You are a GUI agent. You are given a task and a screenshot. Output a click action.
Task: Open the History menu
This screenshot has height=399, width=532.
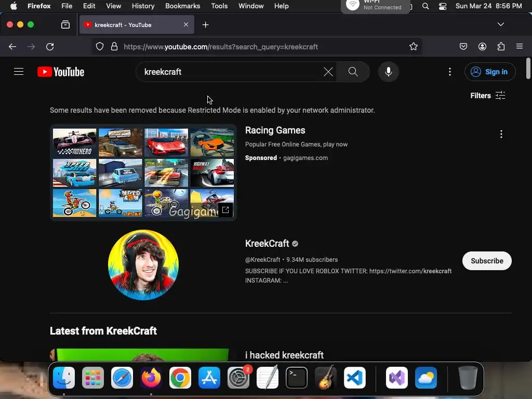click(x=143, y=6)
